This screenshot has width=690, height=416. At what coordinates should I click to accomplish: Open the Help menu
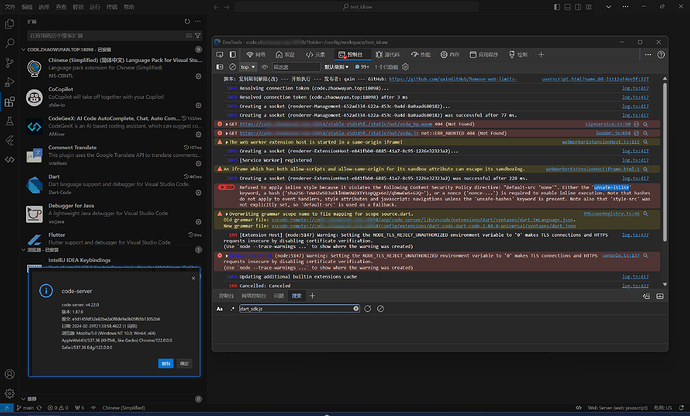(129, 7)
